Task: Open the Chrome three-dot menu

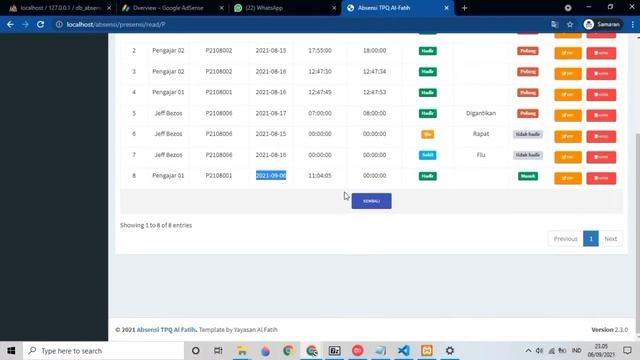Action: (632, 24)
